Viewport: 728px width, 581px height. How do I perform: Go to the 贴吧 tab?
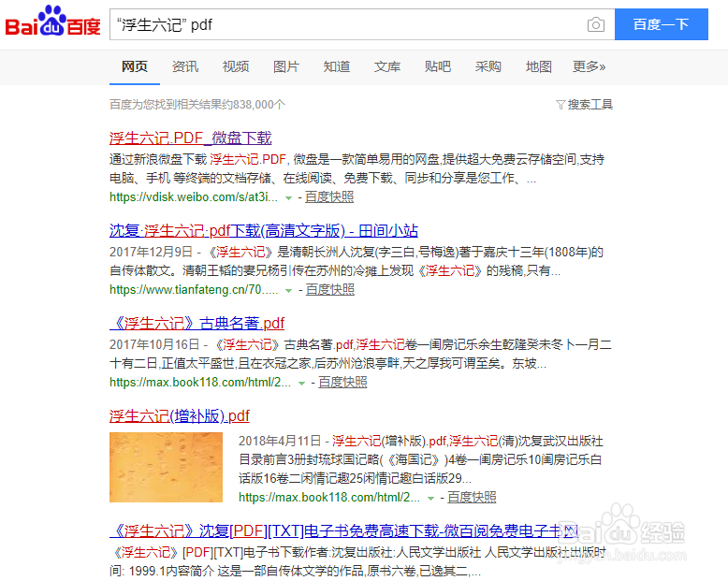click(437, 66)
